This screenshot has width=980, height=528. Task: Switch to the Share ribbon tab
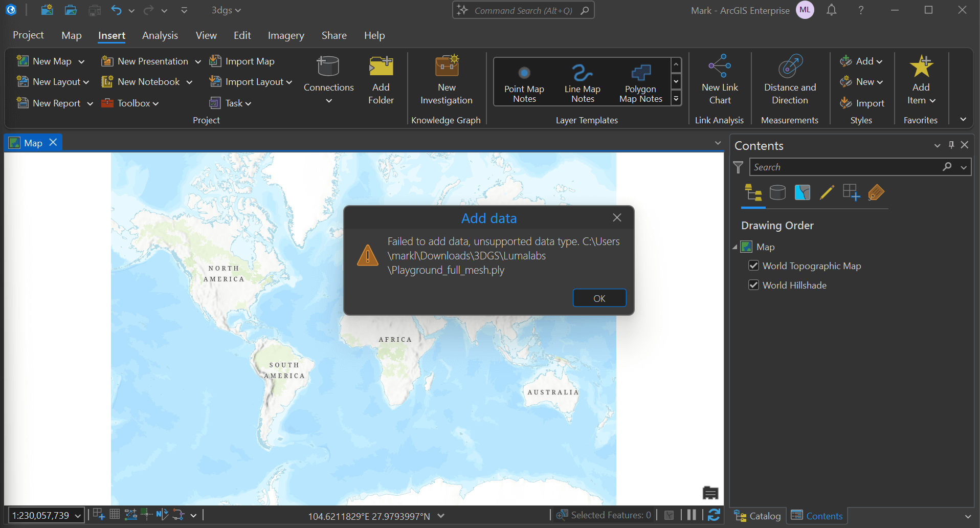pyautogui.click(x=334, y=35)
